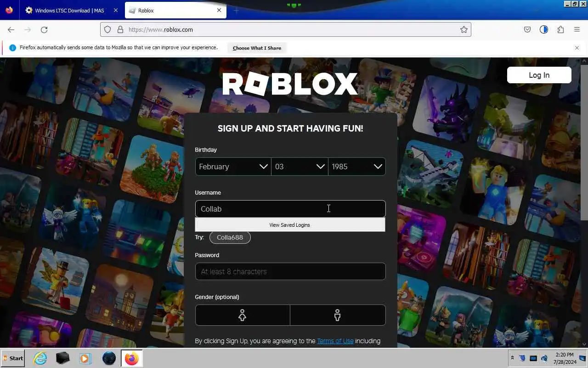
Task: Close the Mozilla data notification bar
Action: pos(577,48)
